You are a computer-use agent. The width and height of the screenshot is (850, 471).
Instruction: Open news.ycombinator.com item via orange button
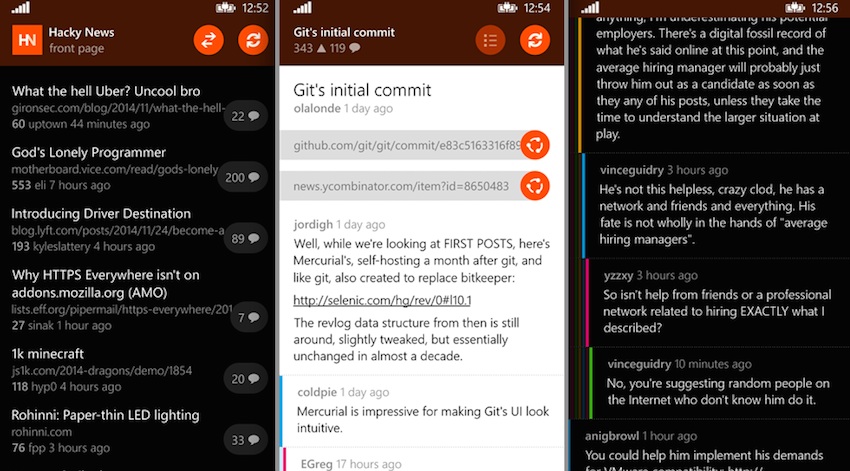pos(535,186)
